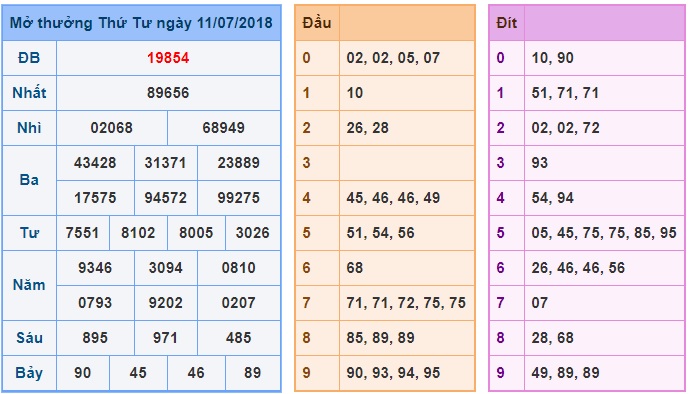690x394 pixels.
Task: Click the 'Nhì' row label
Action: tap(29, 128)
